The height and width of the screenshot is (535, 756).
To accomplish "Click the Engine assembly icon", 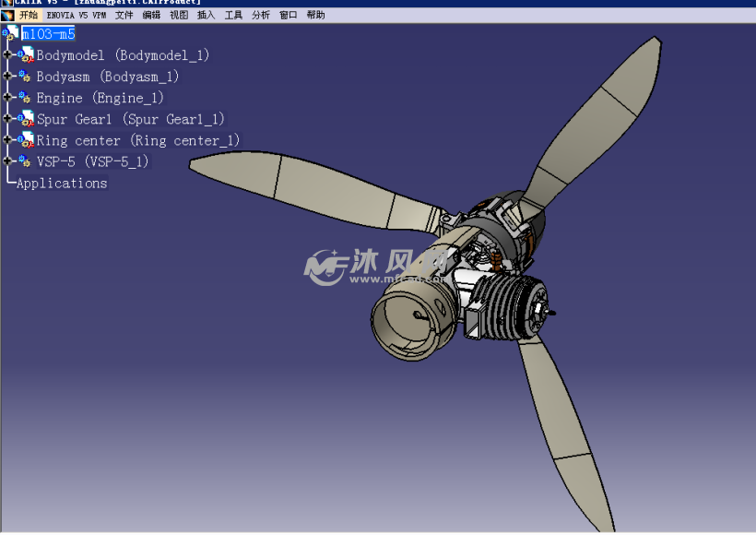I will click(x=24, y=98).
